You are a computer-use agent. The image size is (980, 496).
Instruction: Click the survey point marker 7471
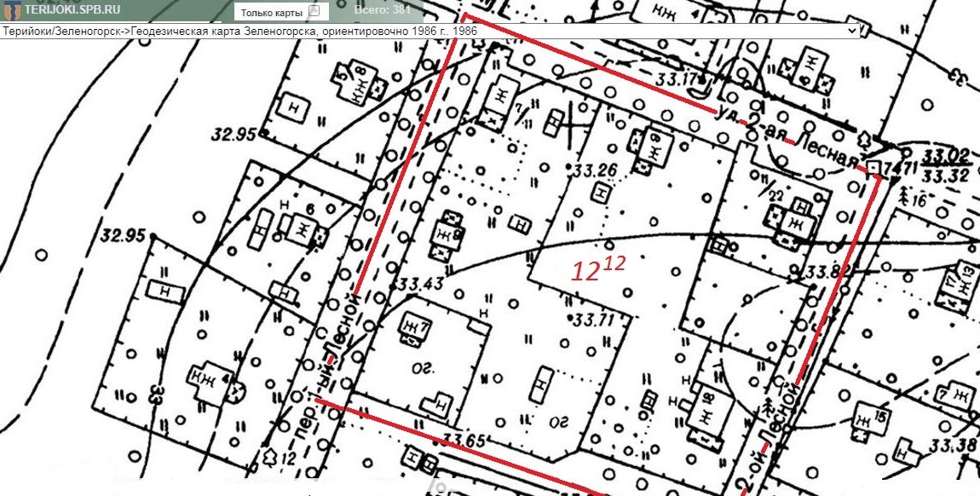(x=875, y=165)
